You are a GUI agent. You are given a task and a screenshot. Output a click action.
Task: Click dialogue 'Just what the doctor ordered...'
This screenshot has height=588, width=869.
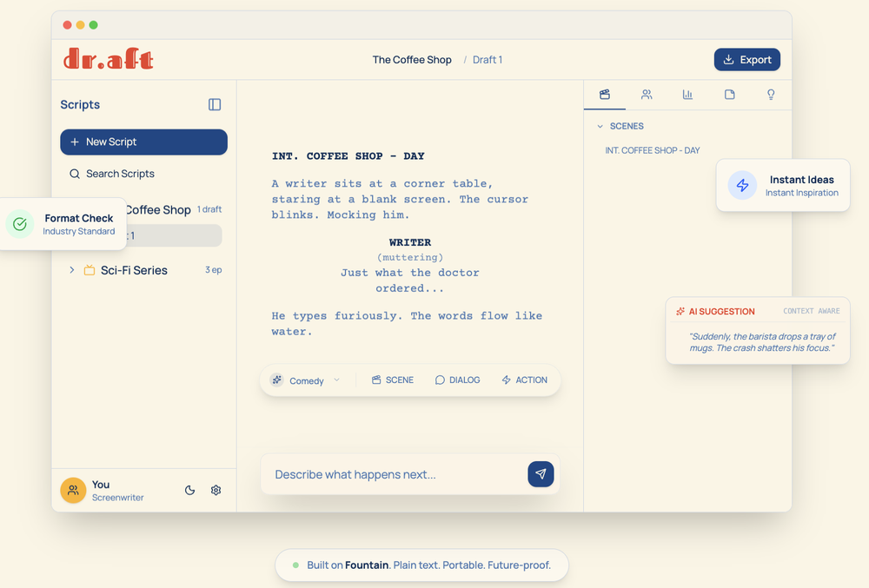pyautogui.click(x=409, y=281)
